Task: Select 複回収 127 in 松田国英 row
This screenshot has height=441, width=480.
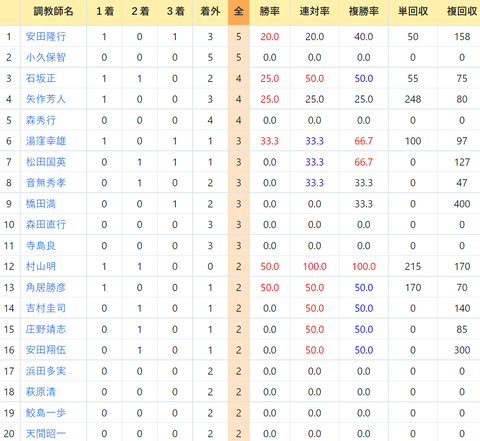Action: tap(462, 162)
